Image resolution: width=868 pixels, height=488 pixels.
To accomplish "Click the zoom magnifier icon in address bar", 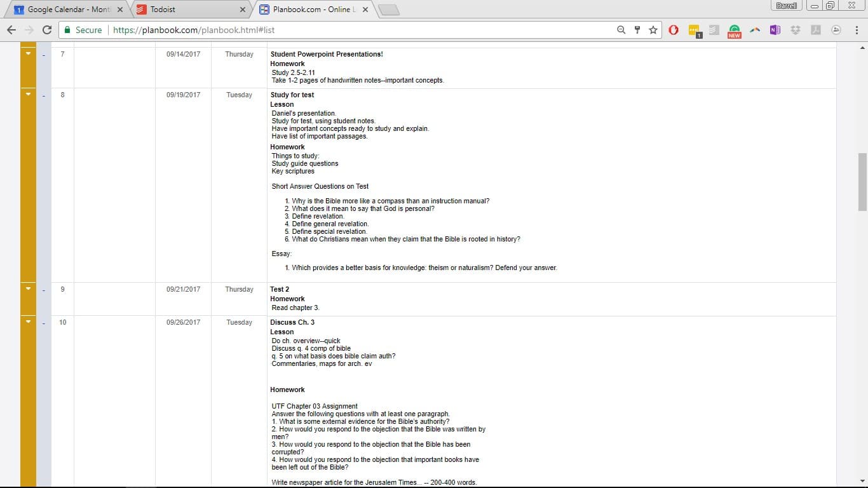I will click(621, 30).
